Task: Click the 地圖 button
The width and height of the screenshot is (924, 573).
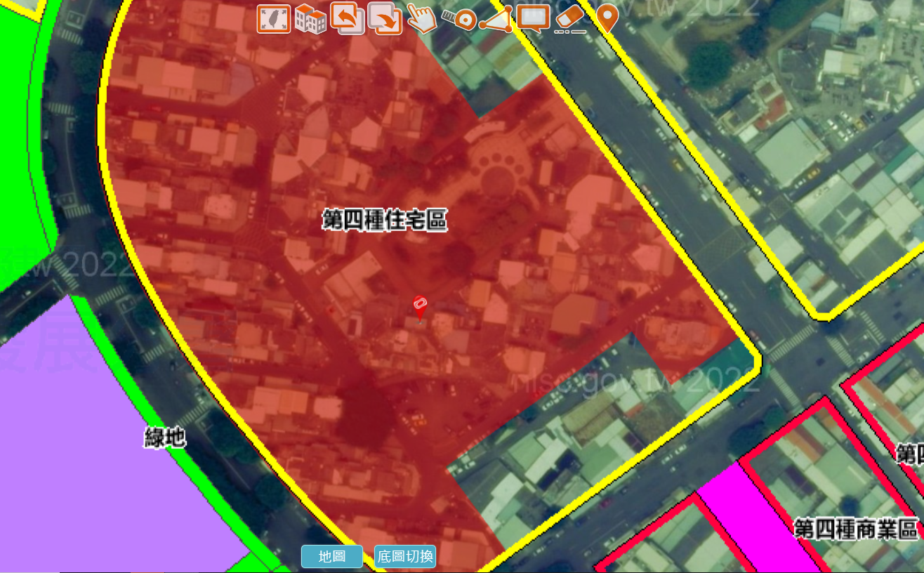Action: pos(331,556)
